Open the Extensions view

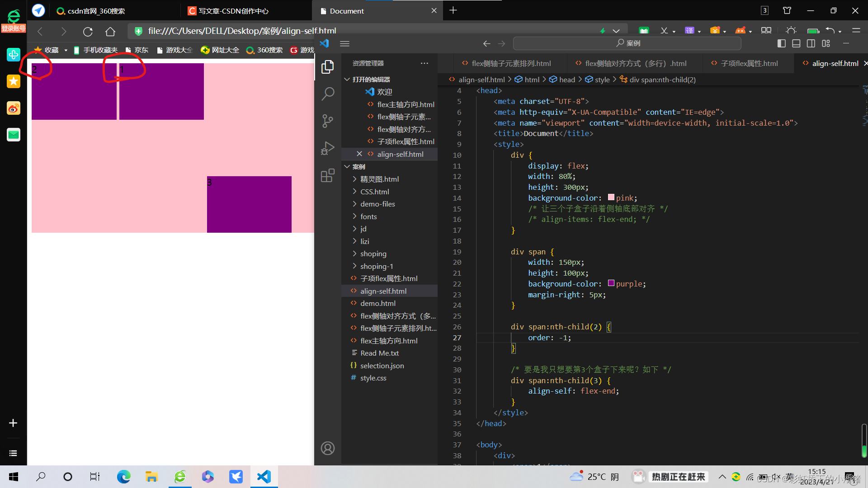328,175
